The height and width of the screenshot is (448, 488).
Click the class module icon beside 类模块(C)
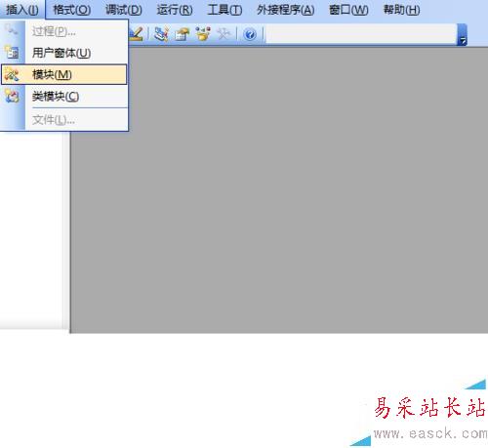tap(12, 97)
